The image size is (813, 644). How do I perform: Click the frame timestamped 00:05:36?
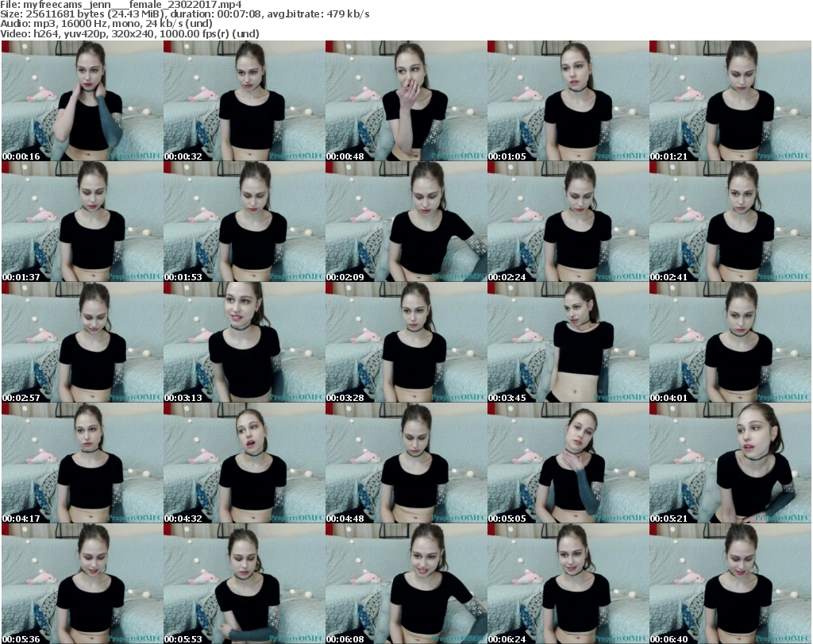(83, 584)
